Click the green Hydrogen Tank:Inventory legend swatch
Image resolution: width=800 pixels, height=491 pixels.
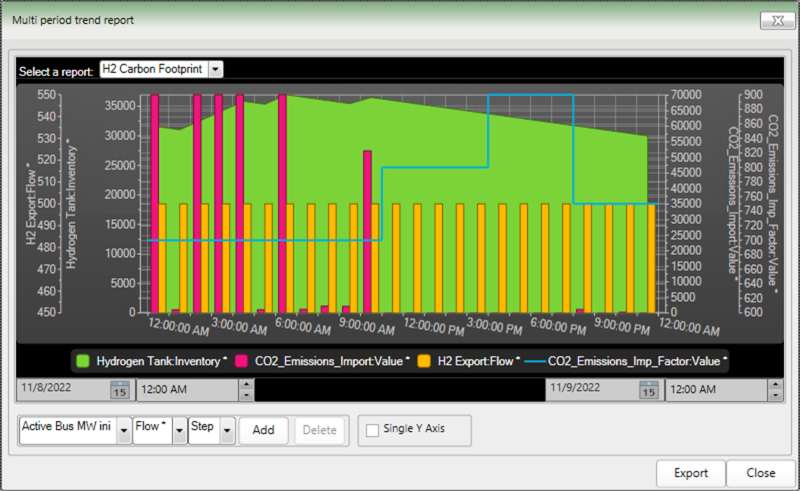[83, 361]
